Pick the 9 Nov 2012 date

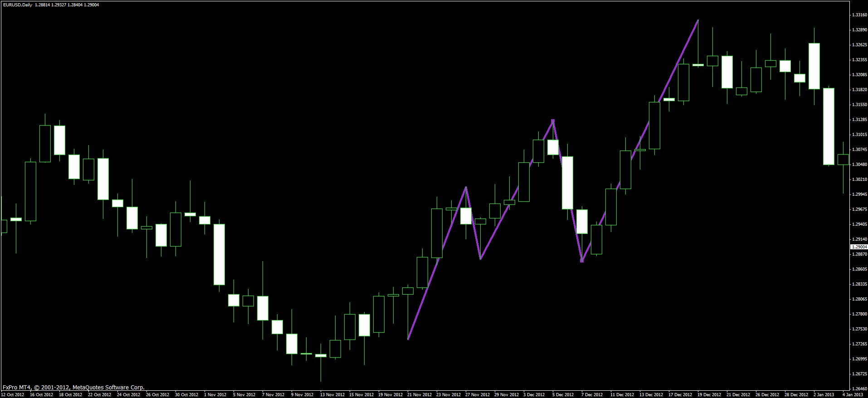tap(302, 395)
